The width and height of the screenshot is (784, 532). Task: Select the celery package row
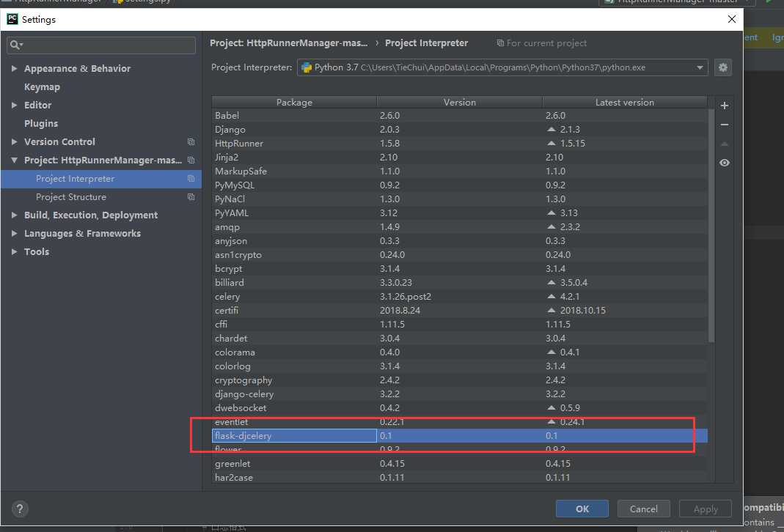pyautogui.click(x=460, y=296)
